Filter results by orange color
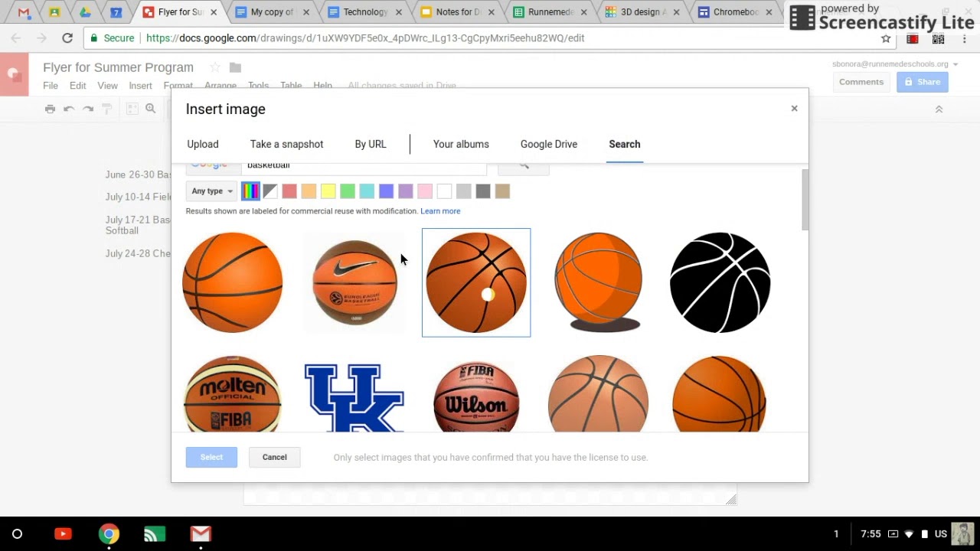 click(309, 191)
